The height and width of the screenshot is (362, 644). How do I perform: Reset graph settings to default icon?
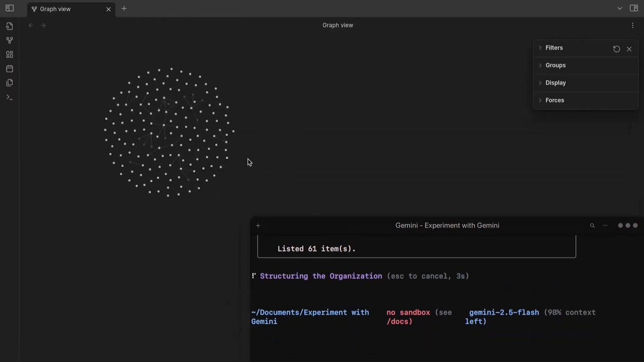617,49
